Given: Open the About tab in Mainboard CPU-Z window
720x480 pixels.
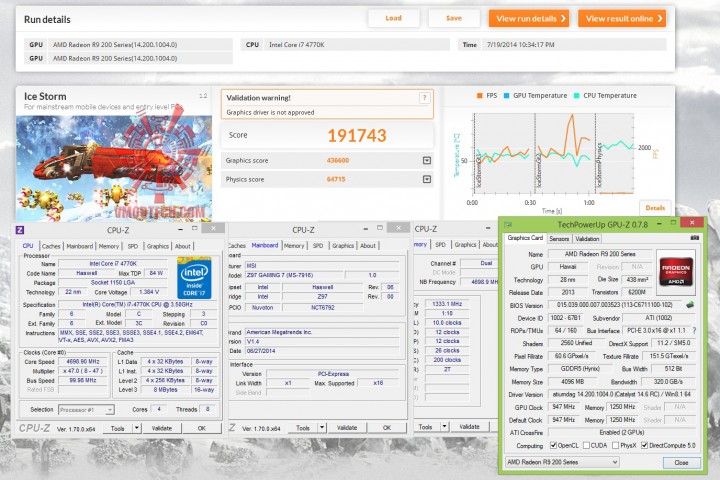Looking at the screenshot, I should [x=367, y=246].
